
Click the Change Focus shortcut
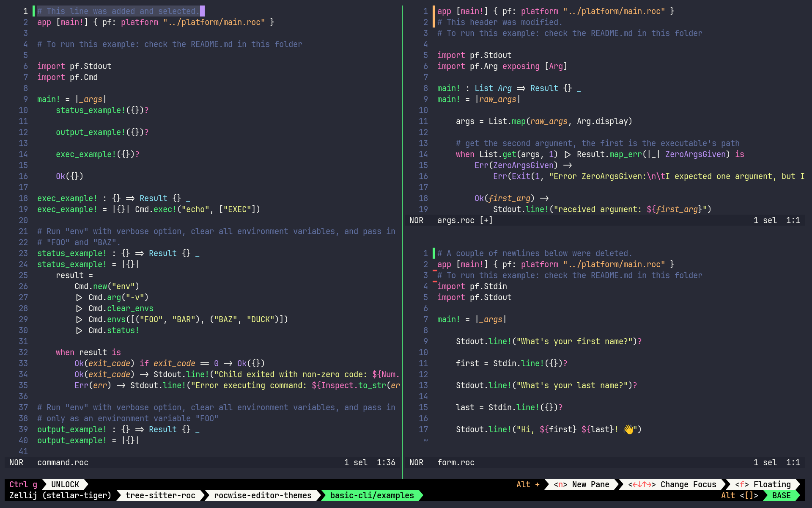click(x=672, y=484)
